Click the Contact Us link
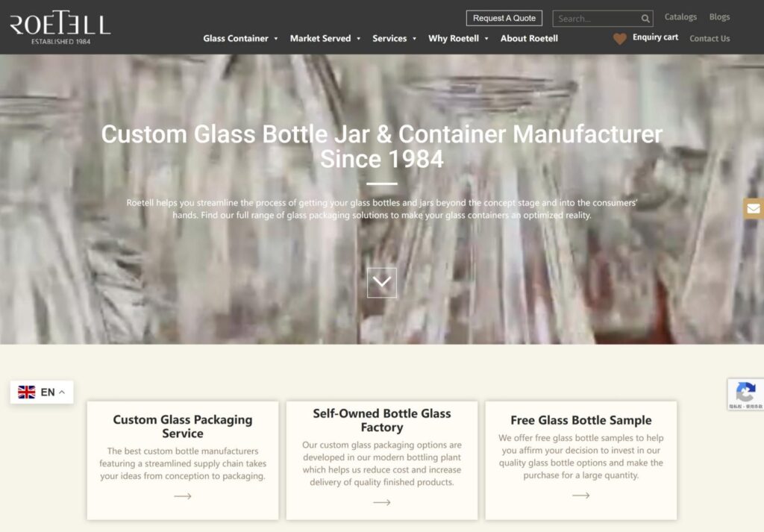 (x=710, y=39)
